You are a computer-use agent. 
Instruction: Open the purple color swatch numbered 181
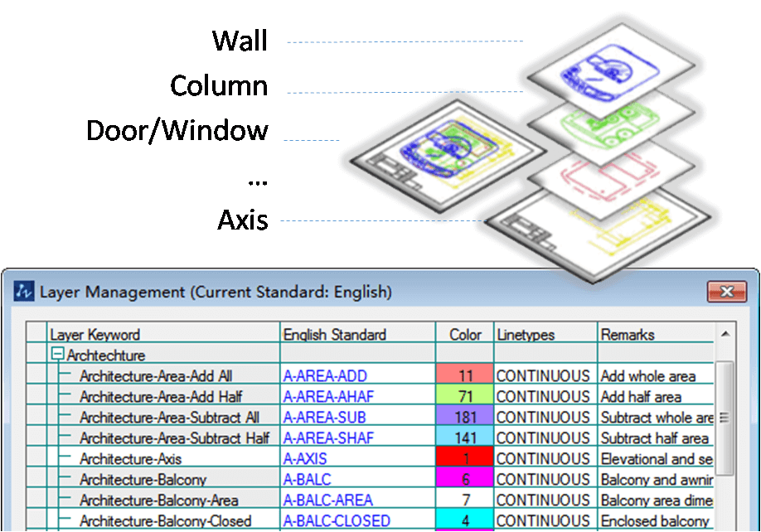pyautogui.click(x=465, y=418)
